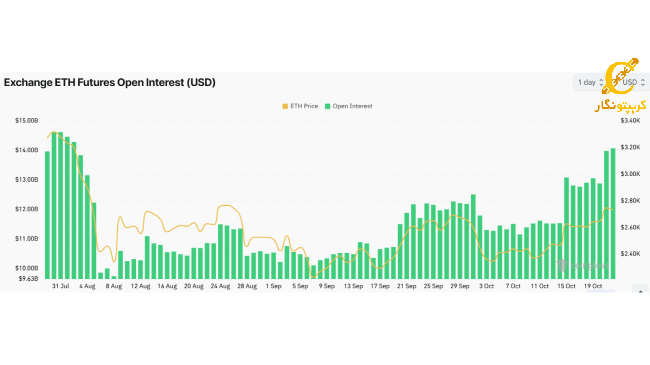The width and height of the screenshot is (650, 365).
Task: Click the 19 Oct date label
Action: (593, 286)
